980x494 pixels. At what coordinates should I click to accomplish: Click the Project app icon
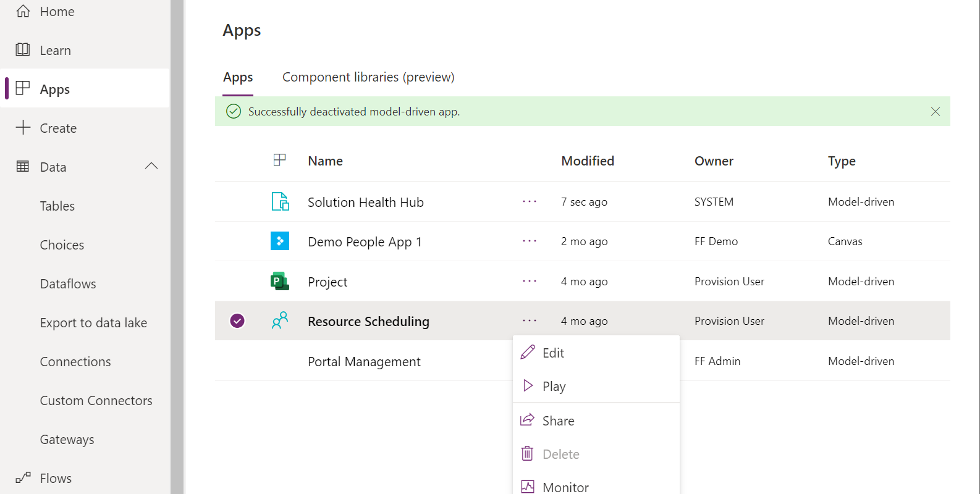pos(280,281)
